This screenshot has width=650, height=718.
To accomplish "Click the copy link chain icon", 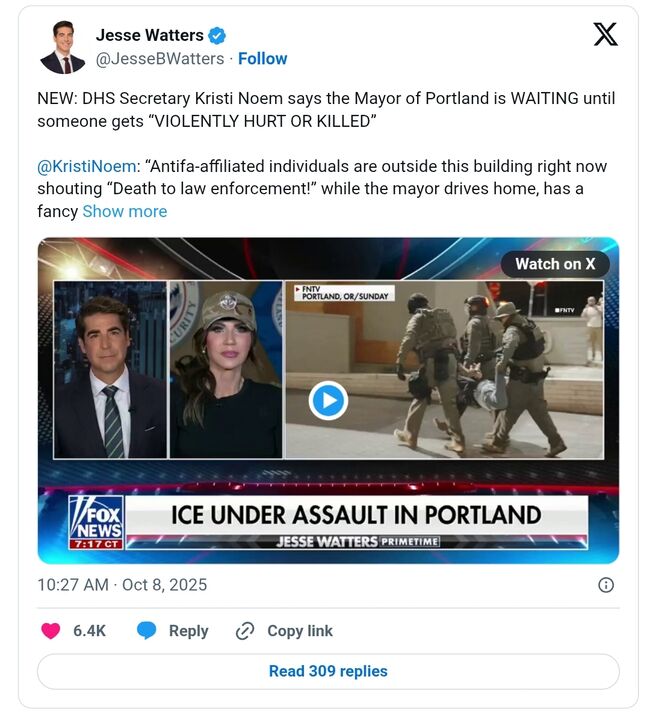I will pyautogui.click(x=245, y=631).
